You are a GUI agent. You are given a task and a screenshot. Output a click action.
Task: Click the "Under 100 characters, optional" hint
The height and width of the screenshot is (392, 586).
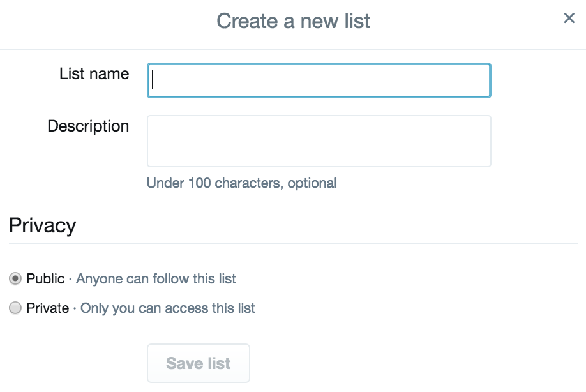tap(242, 183)
